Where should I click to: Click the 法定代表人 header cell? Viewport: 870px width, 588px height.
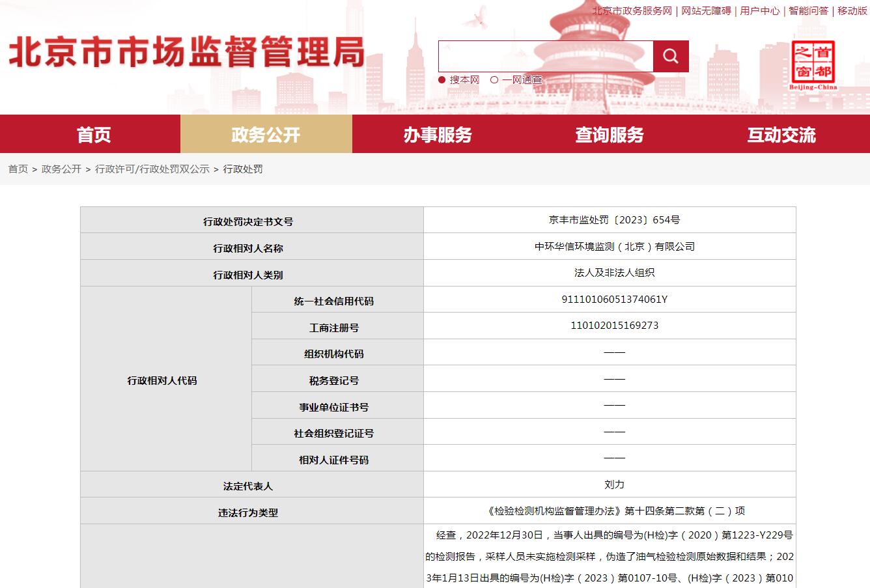pos(252,485)
